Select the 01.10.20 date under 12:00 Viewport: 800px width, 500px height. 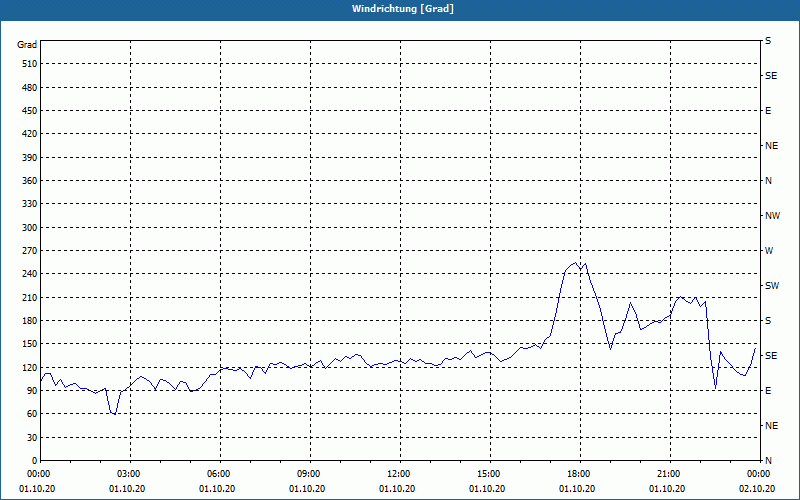(397, 488)
